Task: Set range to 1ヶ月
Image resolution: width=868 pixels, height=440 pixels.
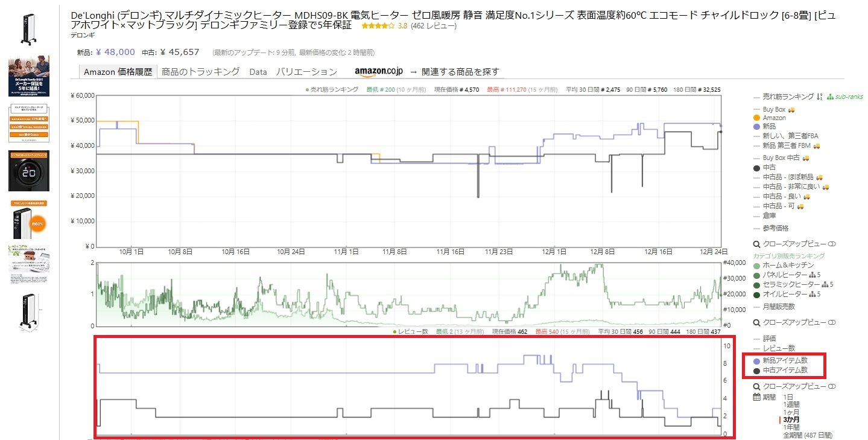Action: (792, 412)
